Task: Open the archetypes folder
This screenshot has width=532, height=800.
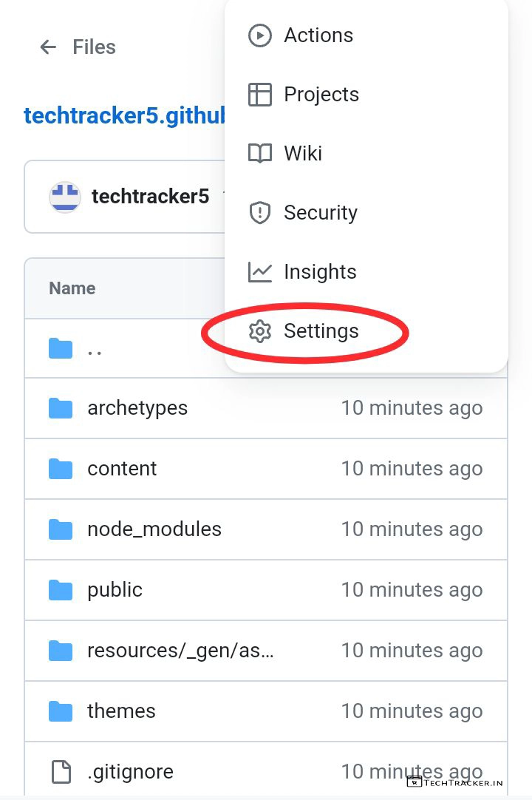Action: [137, 408]
